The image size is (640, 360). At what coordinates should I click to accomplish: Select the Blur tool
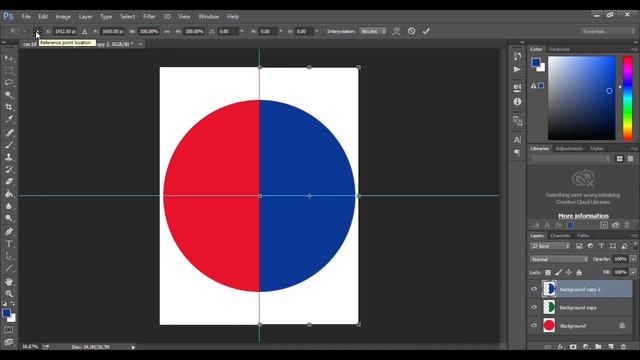pos(9,206)
